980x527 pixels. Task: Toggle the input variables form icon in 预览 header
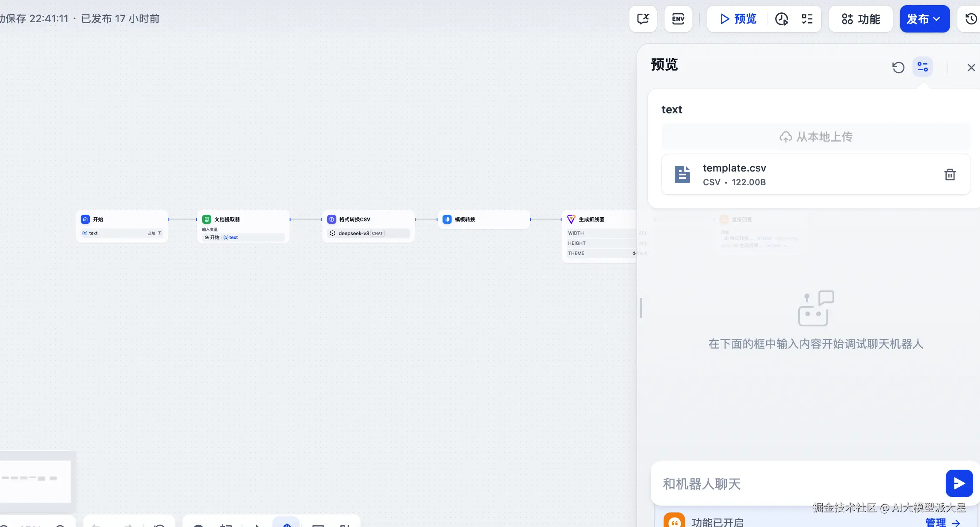click(922, 67)
